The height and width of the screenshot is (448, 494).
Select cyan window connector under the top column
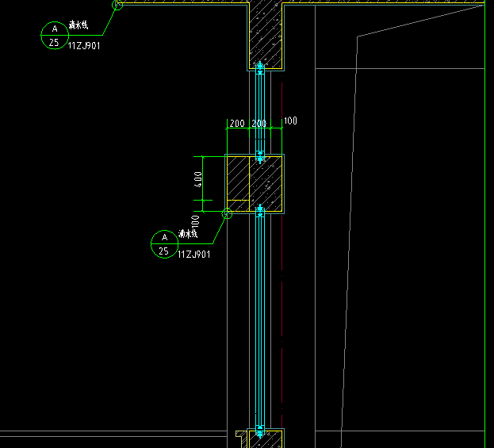260,67
